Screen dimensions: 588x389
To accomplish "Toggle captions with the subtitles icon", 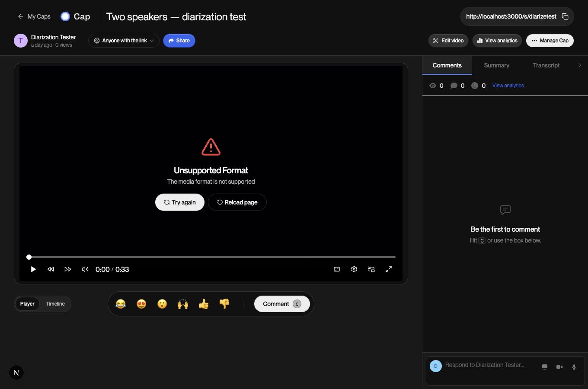I will [x=337, y=269].
